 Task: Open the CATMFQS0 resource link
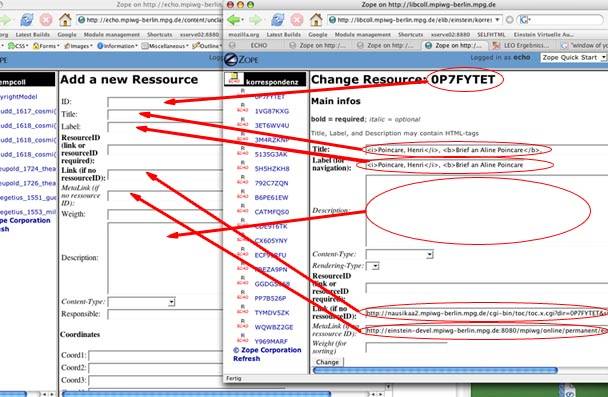pos(272,212)
